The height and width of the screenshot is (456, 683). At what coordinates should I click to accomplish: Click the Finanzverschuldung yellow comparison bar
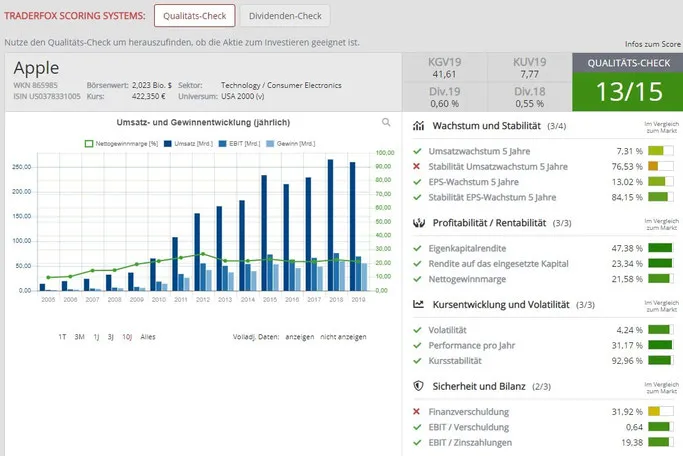pos(660,412)
